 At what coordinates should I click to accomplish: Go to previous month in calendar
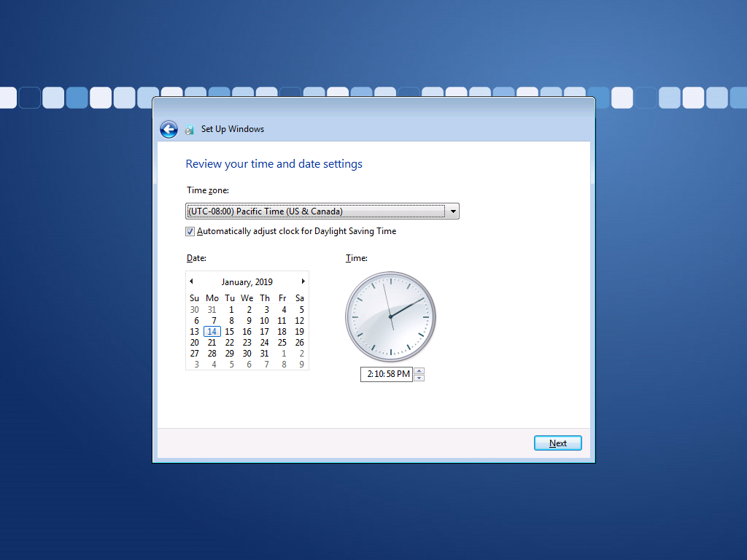tap(191, 281)
